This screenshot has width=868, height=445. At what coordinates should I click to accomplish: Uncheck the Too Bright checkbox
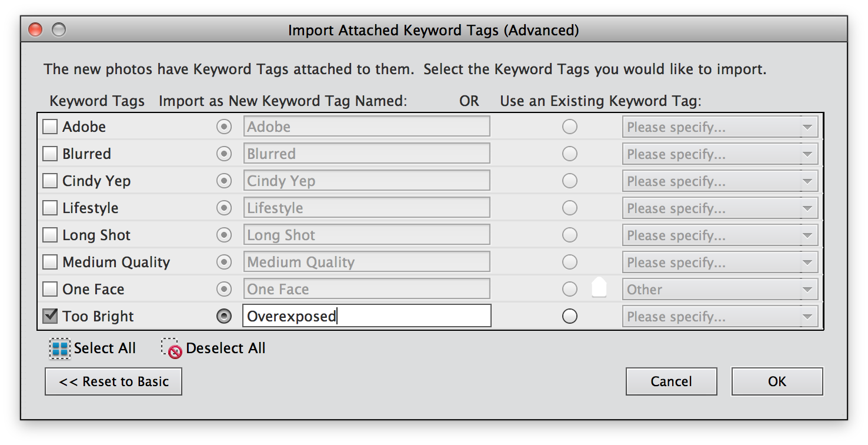(x=51, y=316)
